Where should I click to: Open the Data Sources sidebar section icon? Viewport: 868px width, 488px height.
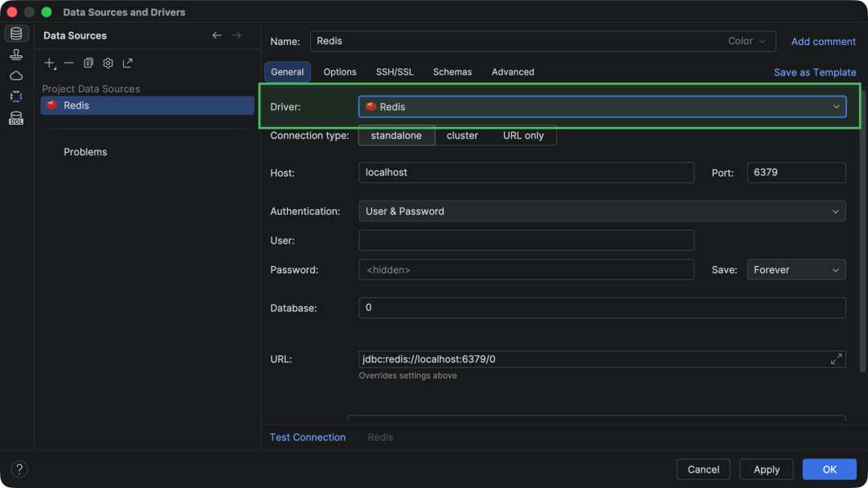coord(16,34)
